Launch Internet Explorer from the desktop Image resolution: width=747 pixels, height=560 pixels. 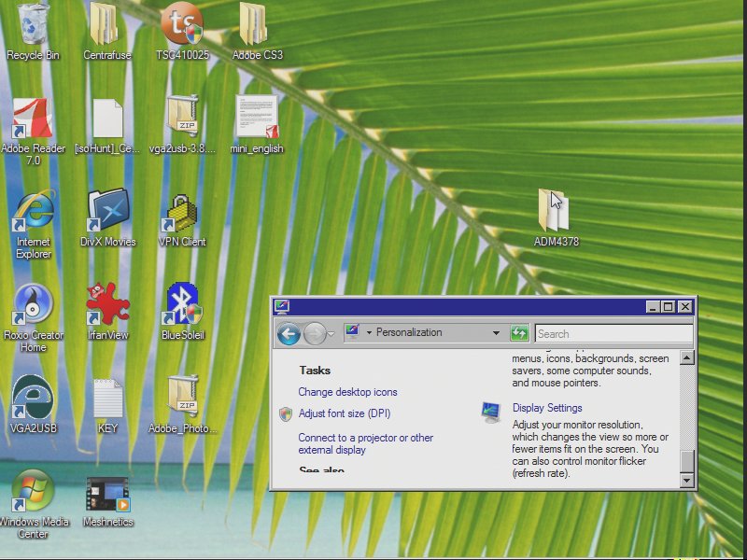tap(33, 213)
